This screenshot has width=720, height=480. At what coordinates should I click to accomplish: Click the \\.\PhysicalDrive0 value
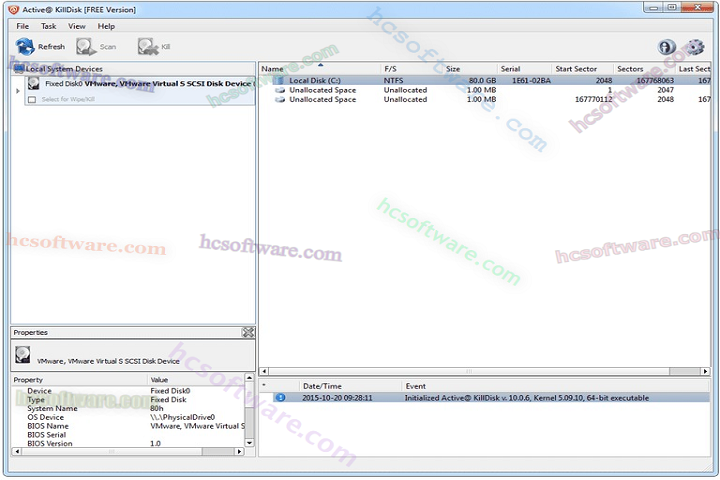182,417
